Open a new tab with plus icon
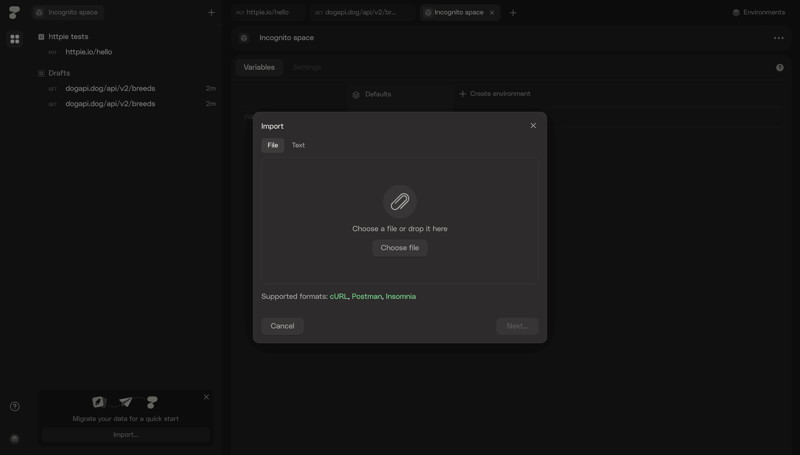Image resolution: width=800 pixels, height=455 pixels. pyautogui.click(x=513, y=13)
